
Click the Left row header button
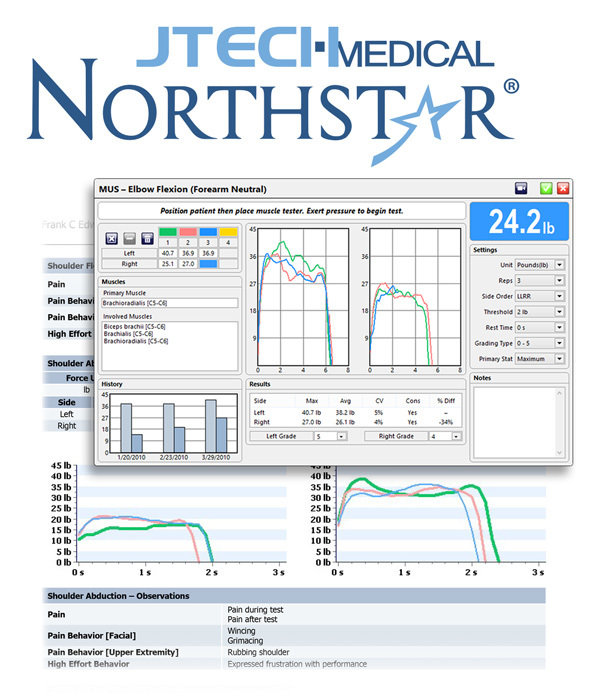click(x=129, y=253)
